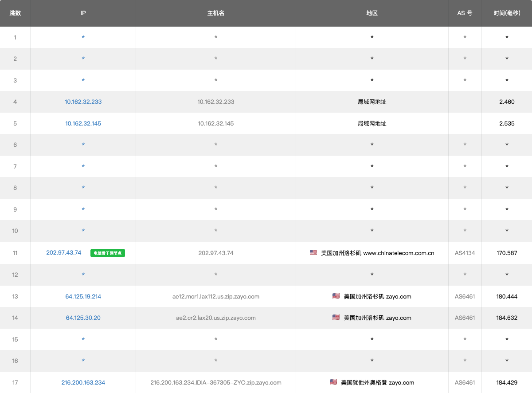This screenshot has width=532, height=393.
Task: Click the US flag beside hop 13 location
Action: (336, 296)
